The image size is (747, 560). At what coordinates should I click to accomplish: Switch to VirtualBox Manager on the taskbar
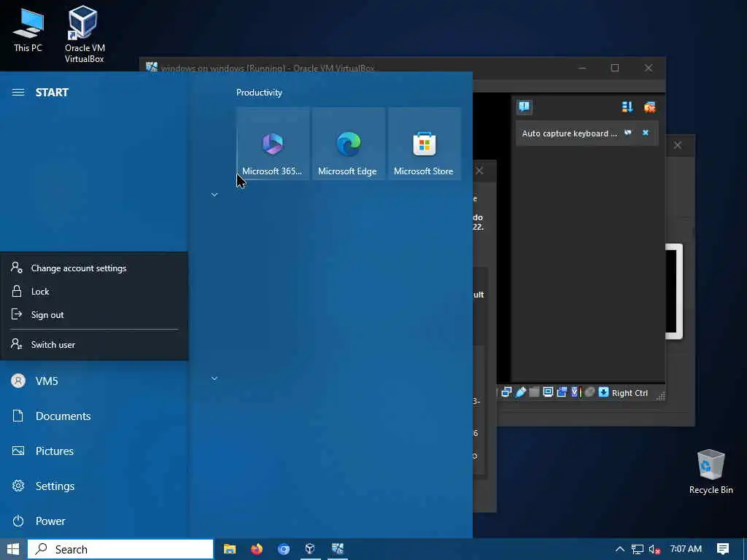pyautogui.click(x=310, y=549)
